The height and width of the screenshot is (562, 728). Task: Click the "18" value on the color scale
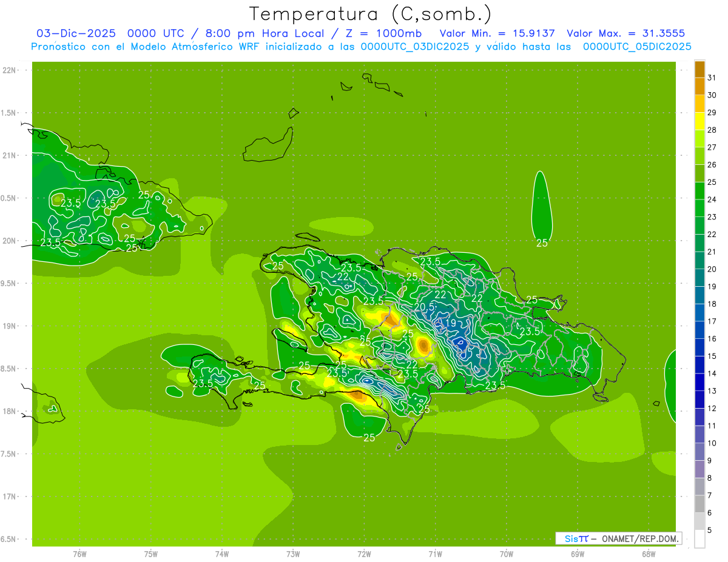coord(712,304)
